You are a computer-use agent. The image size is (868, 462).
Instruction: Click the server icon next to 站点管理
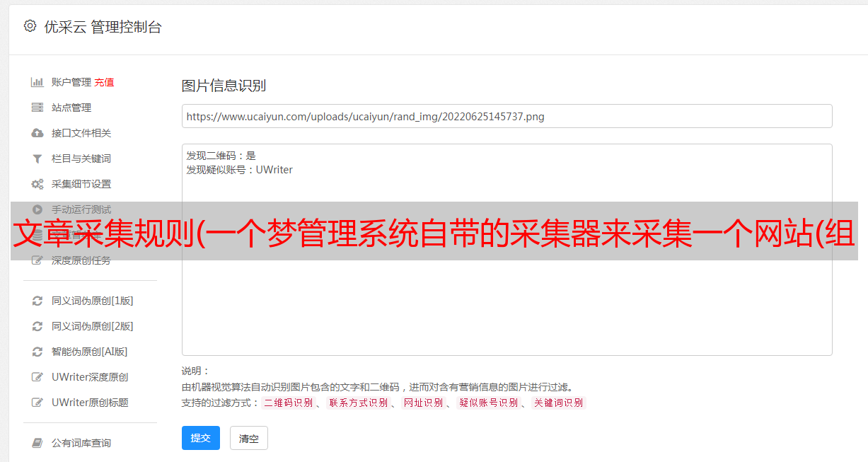(x=37, y=108)
